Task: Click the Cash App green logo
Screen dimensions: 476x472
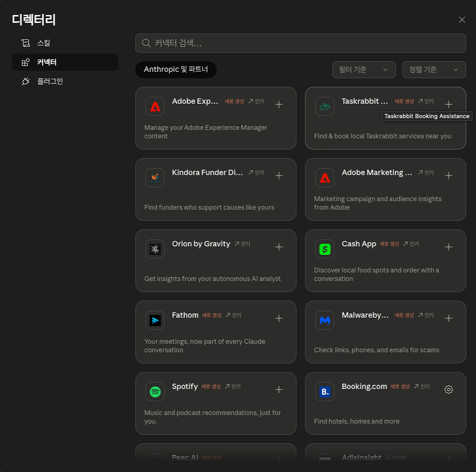Action: [324, 249]
